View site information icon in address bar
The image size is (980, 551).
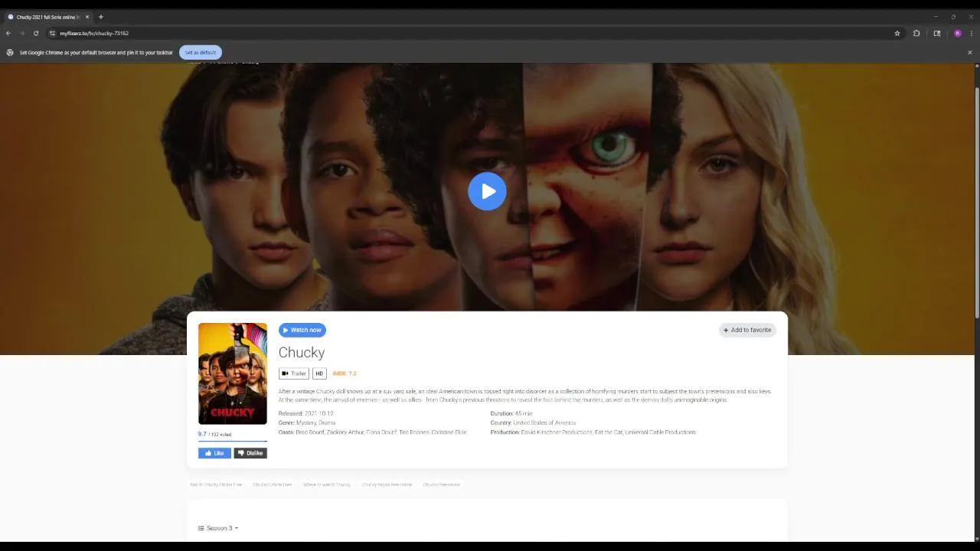52,33
